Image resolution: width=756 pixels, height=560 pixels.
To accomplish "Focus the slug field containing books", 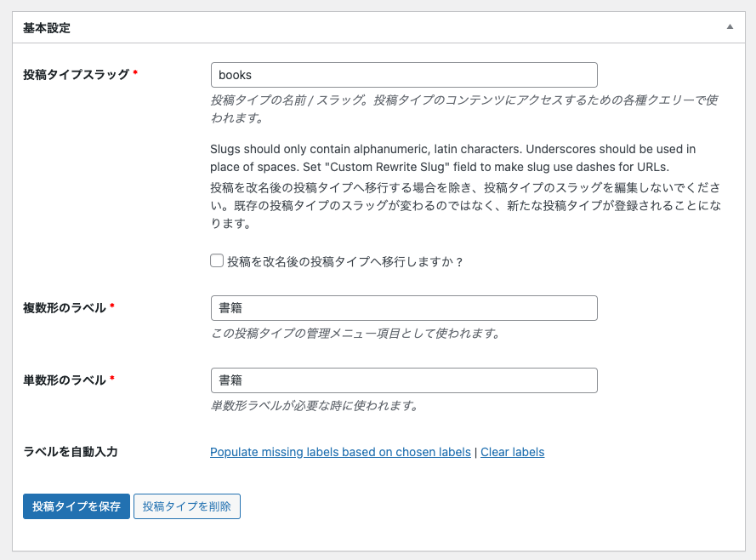I will click(404, 75).
